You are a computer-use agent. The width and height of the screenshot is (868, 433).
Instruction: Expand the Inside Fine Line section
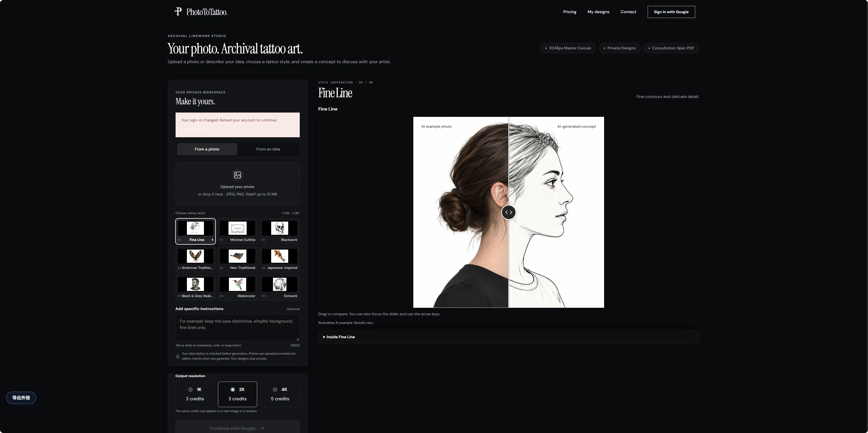tap(508, 337)
